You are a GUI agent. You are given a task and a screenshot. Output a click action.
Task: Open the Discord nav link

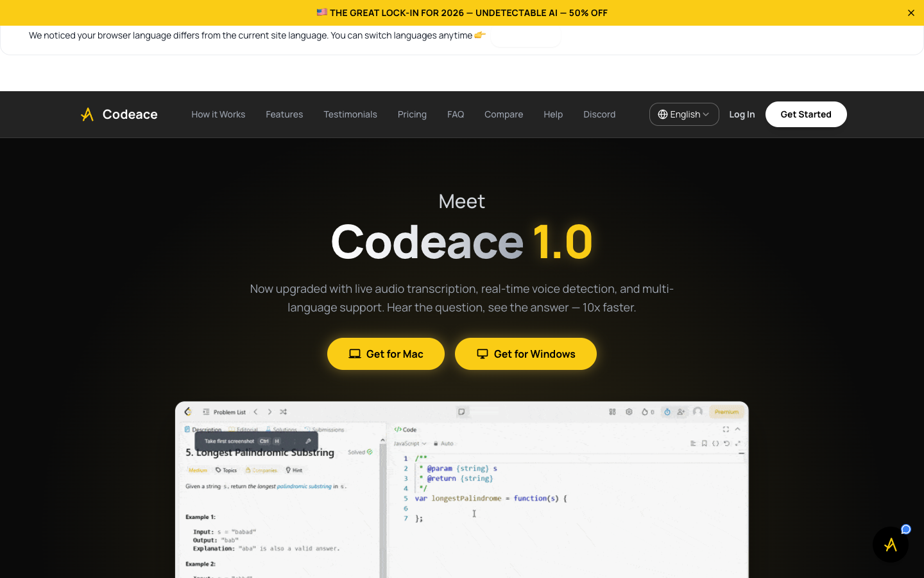(599, 114)
